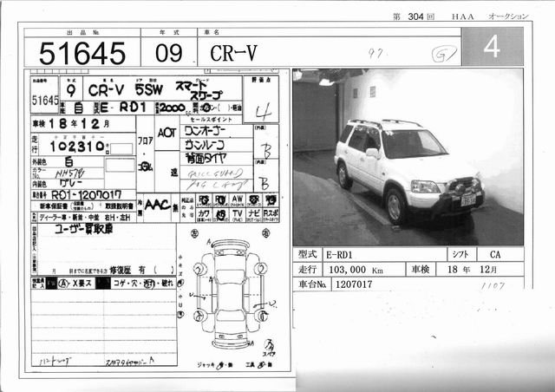Click the 車検 18年 12月 under photo
This screenshot has height=392, width=555.
coord(472,270)
